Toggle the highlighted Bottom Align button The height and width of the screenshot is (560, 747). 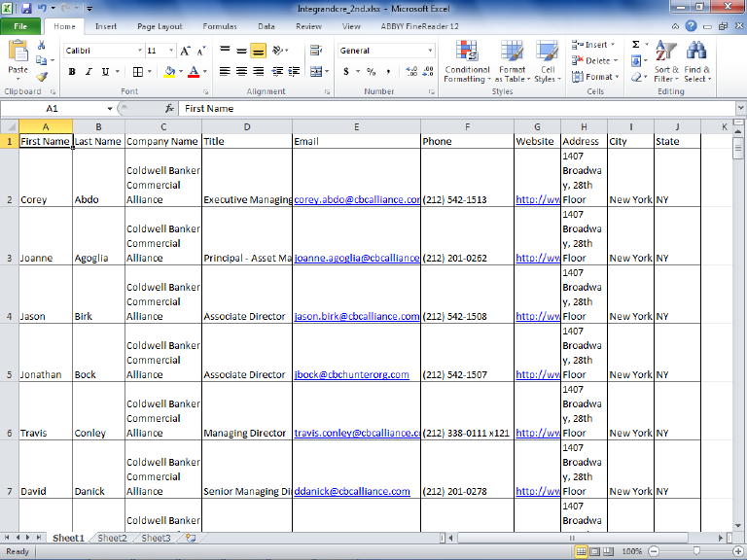(x=258, y=50)
